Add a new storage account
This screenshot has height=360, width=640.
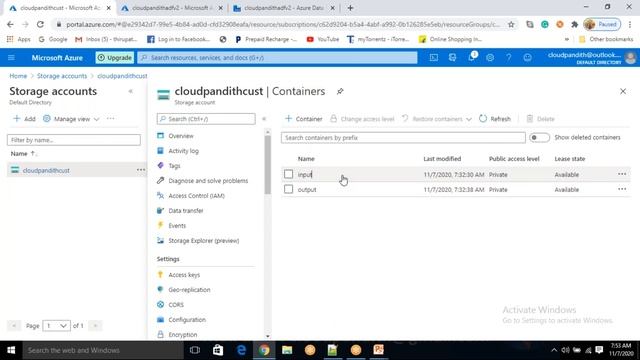24,119
